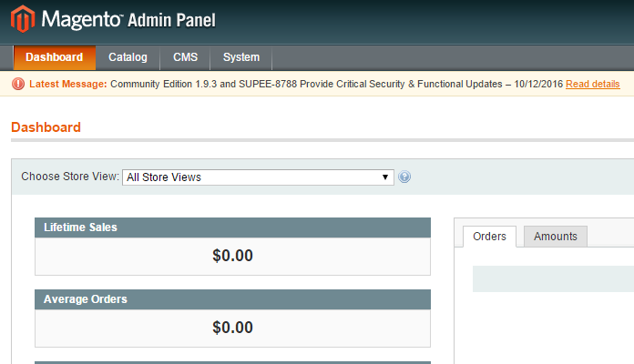Click the Lifetime Sales header
The image size is (634, 364).
(232, 227)
